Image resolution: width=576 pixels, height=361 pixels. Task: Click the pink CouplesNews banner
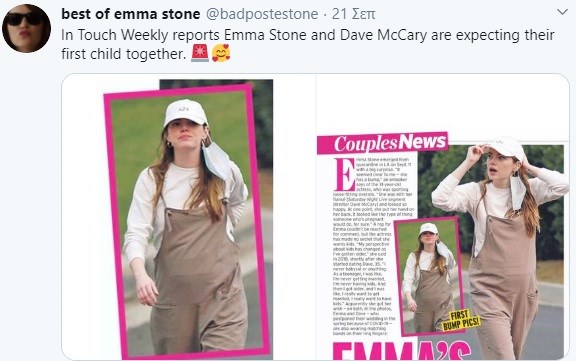coord(382,142)
